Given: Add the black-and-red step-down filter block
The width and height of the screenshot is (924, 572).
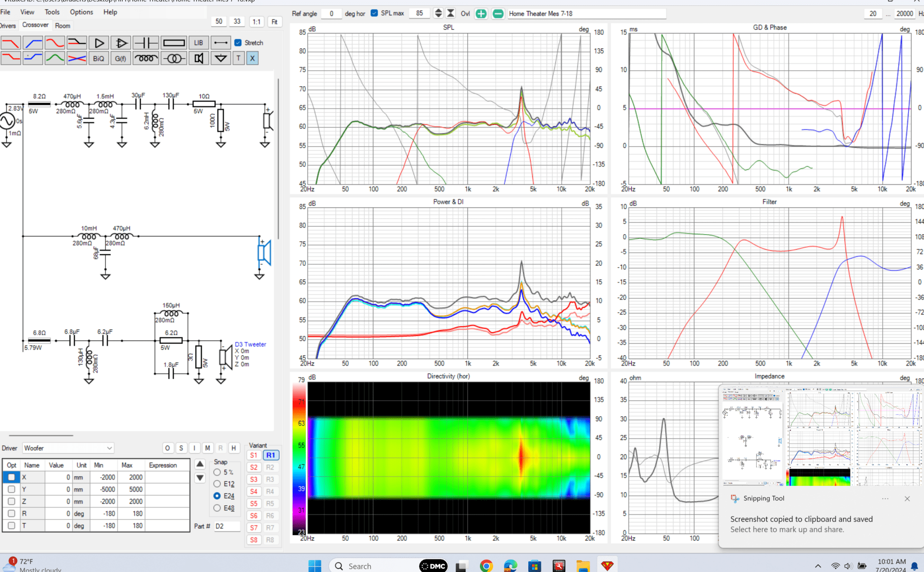Looking at the screenshot, I should click(77, 43).
